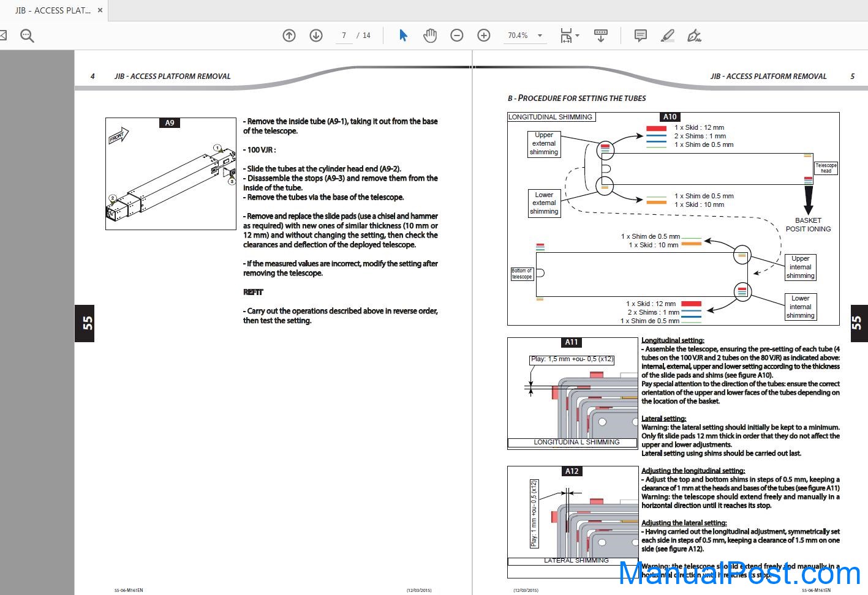Viewport: 868px width, 595px height.
Task: Click the page number field showing 7
Action: point(344,36)
